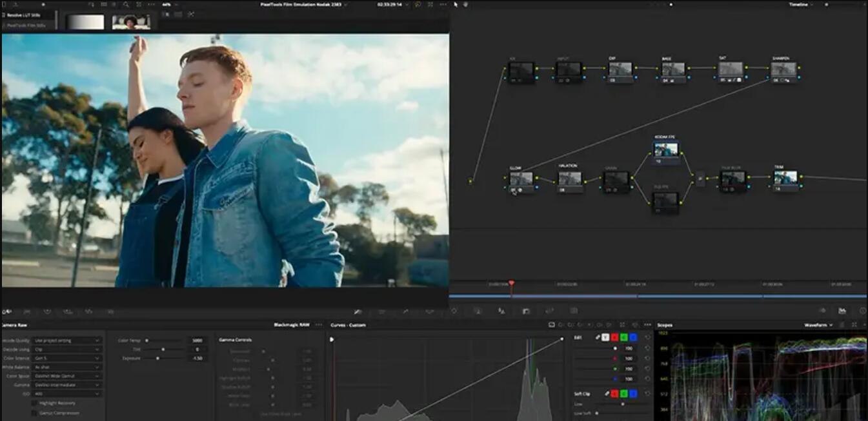The height and width of the screenshot is (421, 868).
Task: Enable the Highlight Recovery checkbox
Action: click(34, 403)
